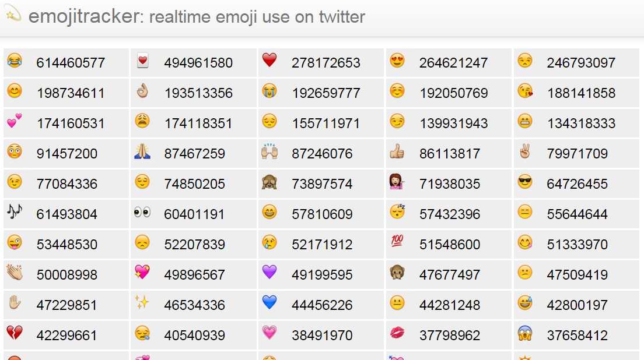The width and height of the screenshot is (644, 360).
Task: Select the musical notes emoji
Action: pyautogui.click(x=15, y=212)
